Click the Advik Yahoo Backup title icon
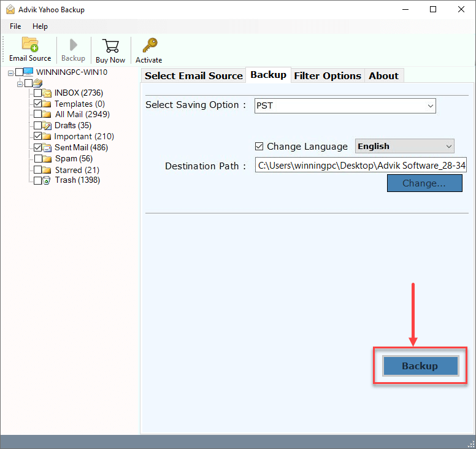 click(10, 10)
